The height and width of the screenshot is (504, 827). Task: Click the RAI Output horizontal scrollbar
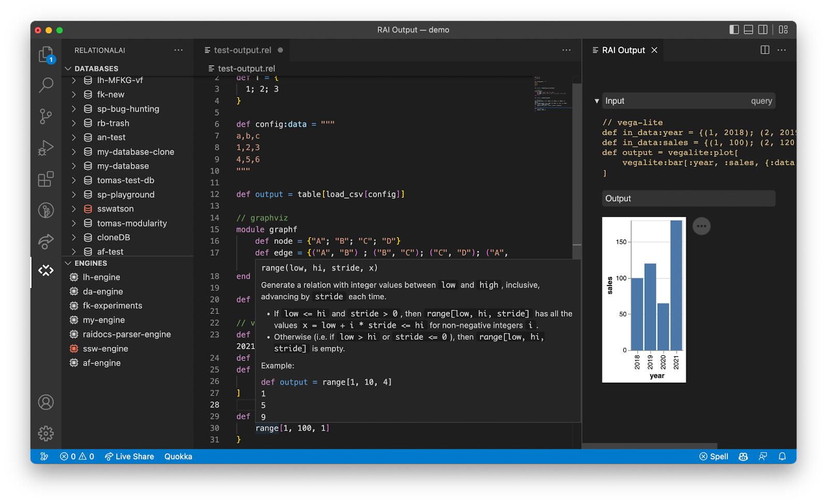pyautogui.click(x=650, y=446)
